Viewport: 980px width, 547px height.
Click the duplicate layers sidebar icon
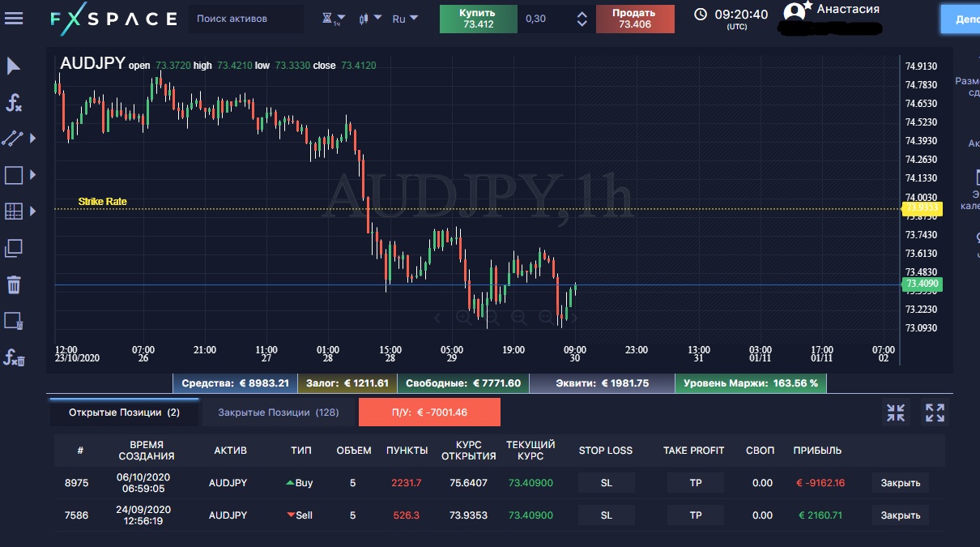pyautogui.click(x=14, y=248)
